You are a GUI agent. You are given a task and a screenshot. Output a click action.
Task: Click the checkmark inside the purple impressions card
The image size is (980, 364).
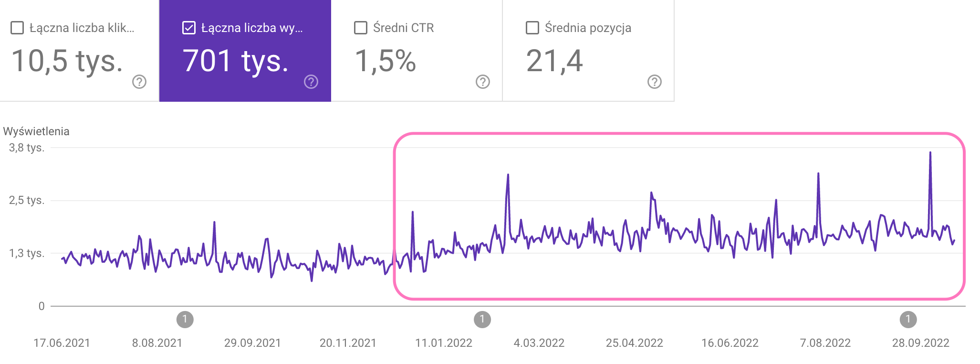tap(189, 28)
